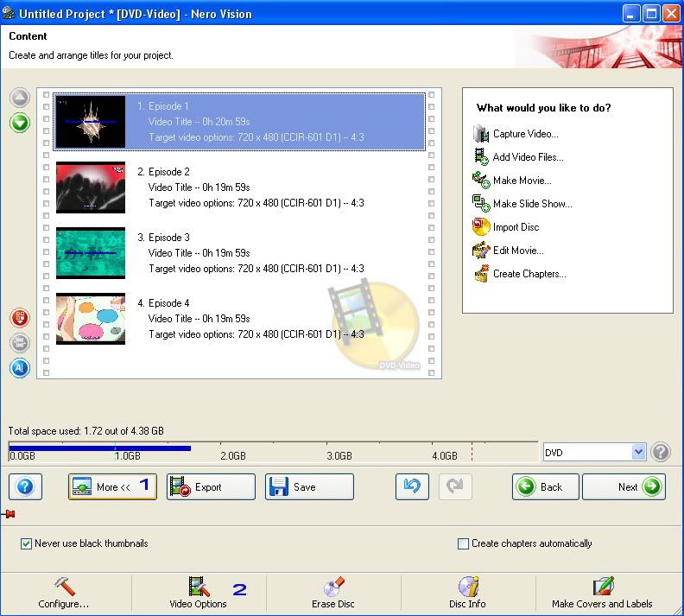This screenshot has width=684, height=616.
Task: Click the Import Disc yellow disc icon
Action: point(481,227)
